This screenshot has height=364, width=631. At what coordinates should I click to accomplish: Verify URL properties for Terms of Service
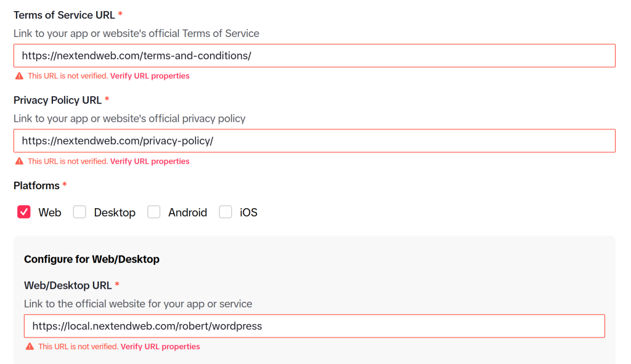pyautogui.click(x=150, y=76)
